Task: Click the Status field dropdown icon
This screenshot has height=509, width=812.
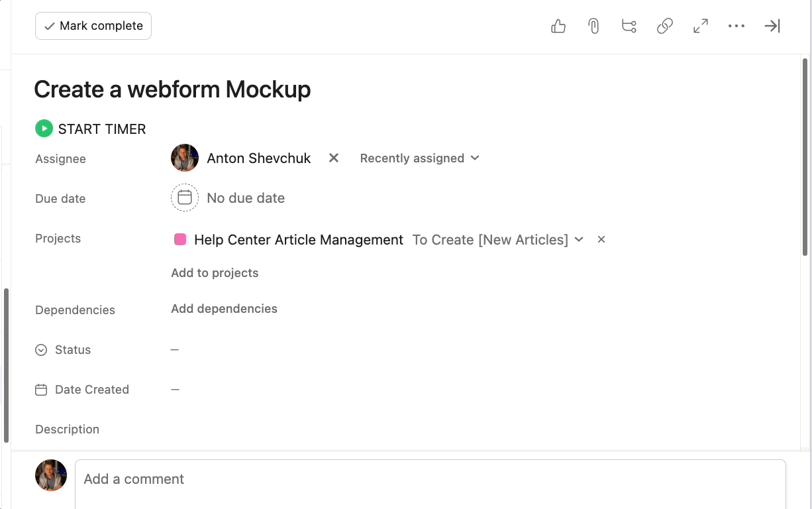Action: (x=41, y=350)
